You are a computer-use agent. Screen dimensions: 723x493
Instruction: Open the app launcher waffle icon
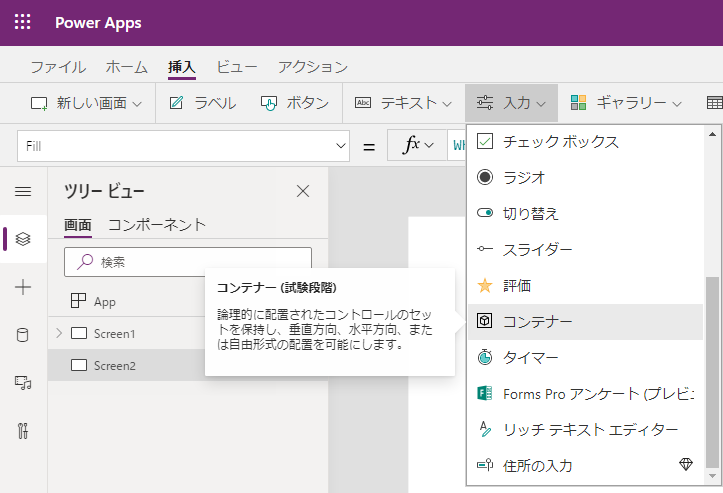point(23,22)
